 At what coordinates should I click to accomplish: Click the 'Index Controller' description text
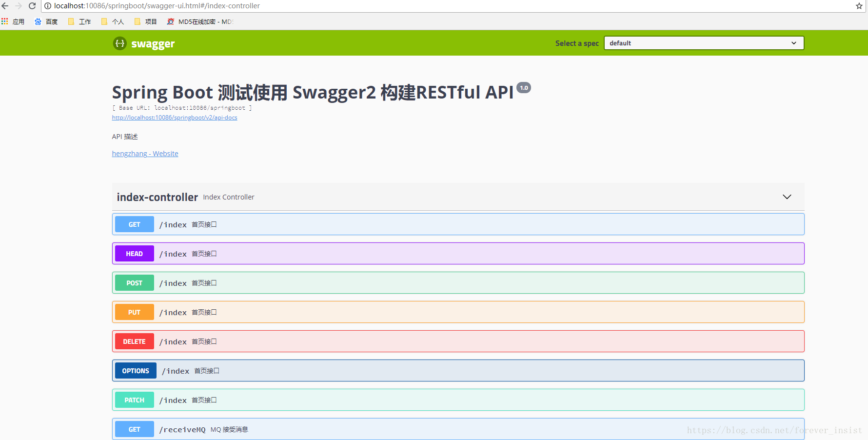click(229, 197)
